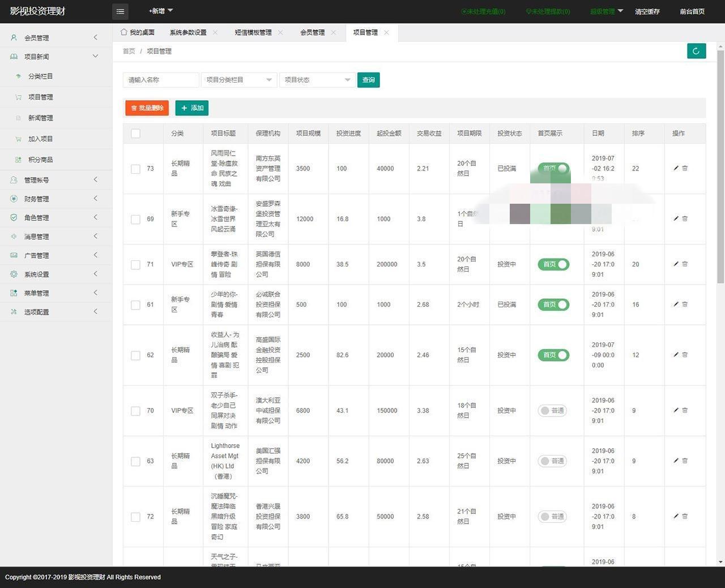The width and height of the screenshot is (725, 588).
Task: Switch to the 系统参数设置 tab
Action: click(x=188, y=33)
